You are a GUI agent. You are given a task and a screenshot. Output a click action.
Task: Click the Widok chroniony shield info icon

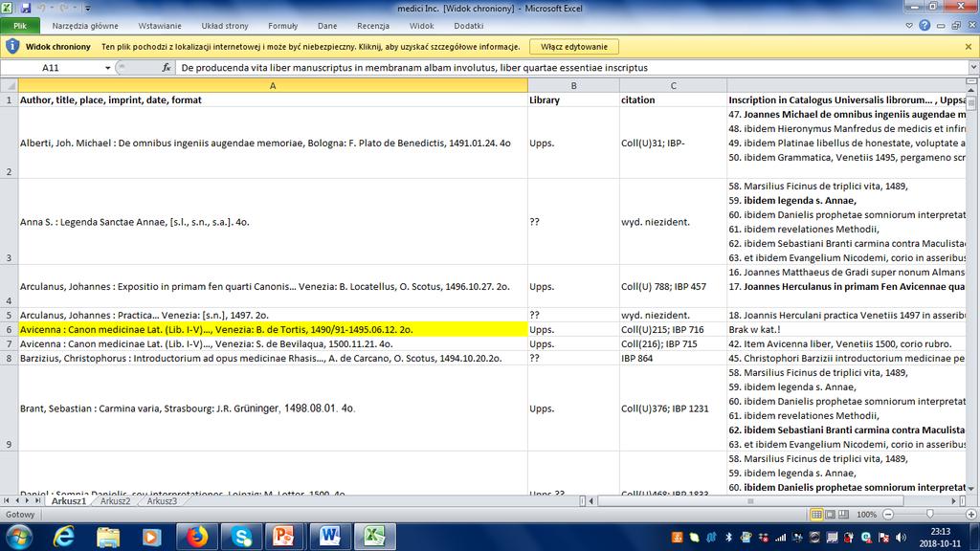(x=11, y=47)
